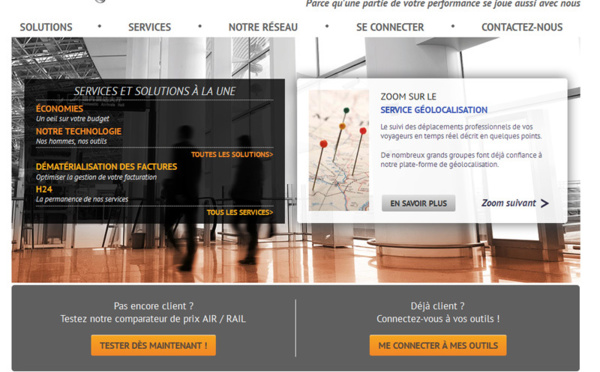
Task: Click 'Déjà client ?' text
Action: (437, 306)
